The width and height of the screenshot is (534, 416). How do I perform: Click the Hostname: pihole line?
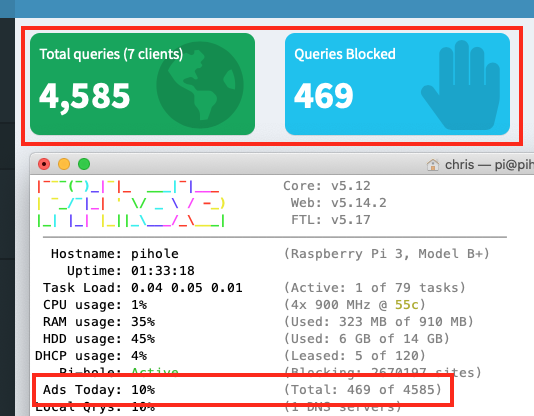click(115, 254)
